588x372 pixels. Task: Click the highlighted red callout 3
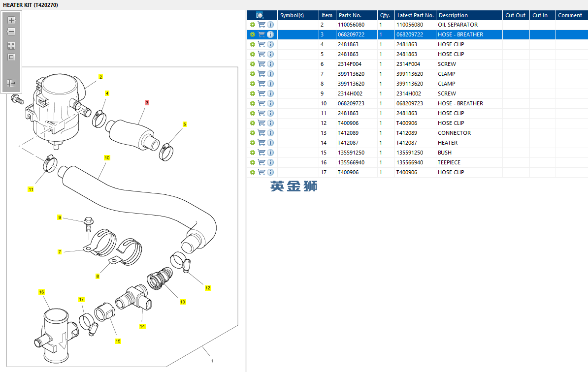point(147,102)
